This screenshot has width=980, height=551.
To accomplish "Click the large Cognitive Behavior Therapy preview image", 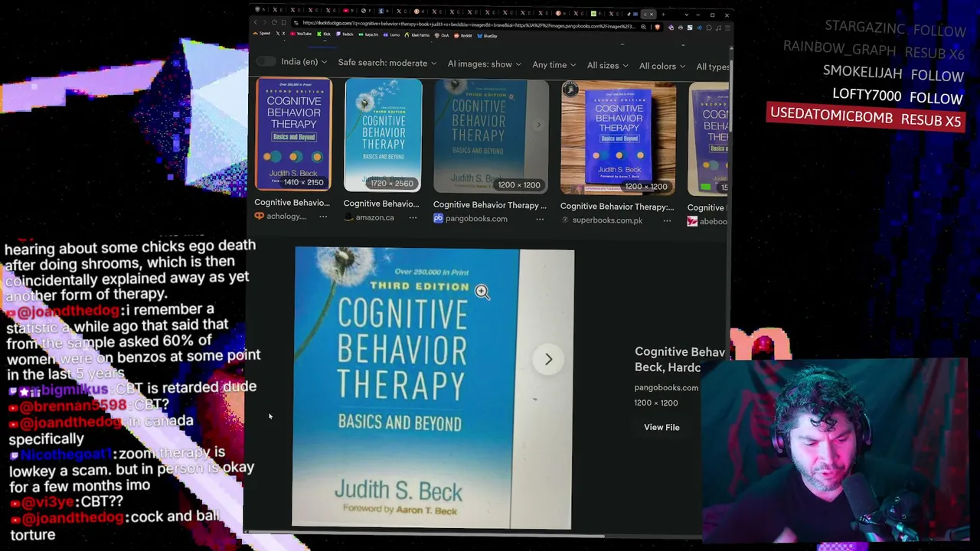I will pyautogui.click(x=433, y=388).
